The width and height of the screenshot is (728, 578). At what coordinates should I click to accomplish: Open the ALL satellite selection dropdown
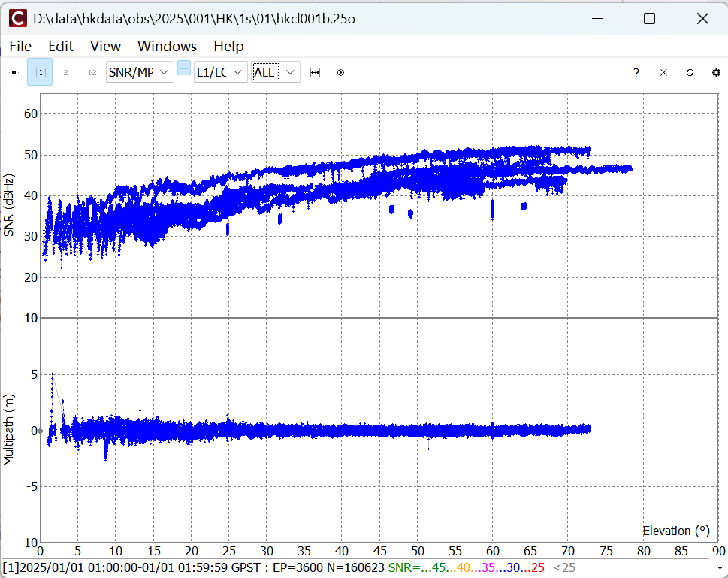(276, 72)
